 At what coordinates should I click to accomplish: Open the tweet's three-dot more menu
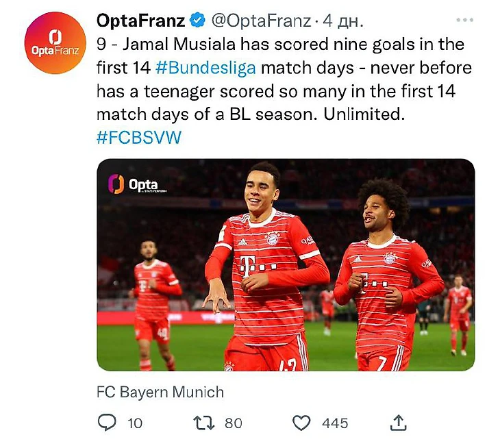[x=464, y=21]
